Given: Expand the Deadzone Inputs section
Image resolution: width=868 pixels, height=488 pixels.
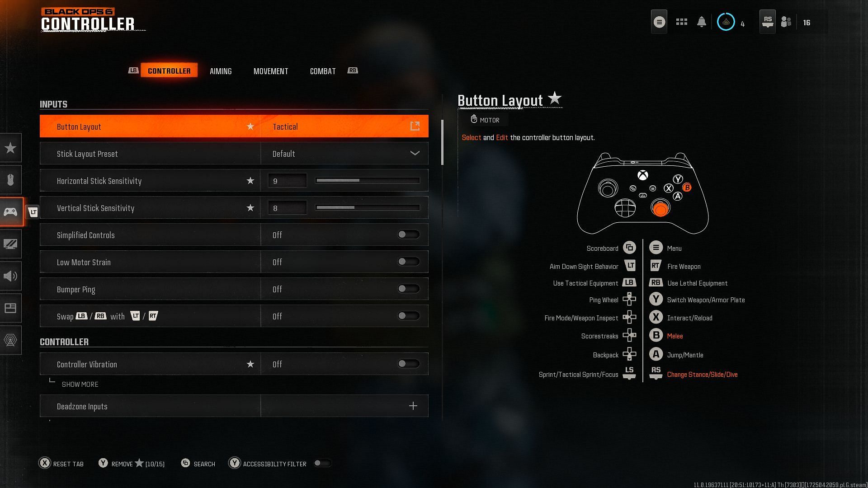Looking at the screenshot, I should point(414,406).
